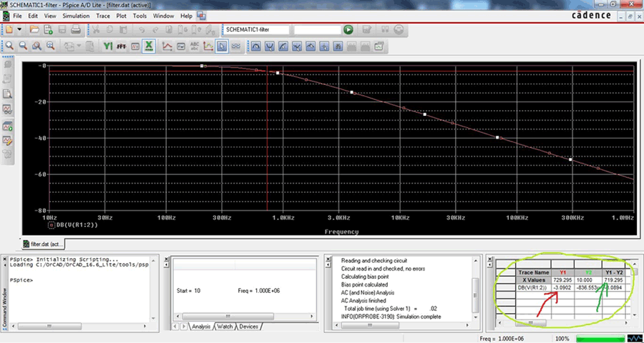Click the Trace Name header cell
The height and width of the screenshot is (343, 644).
(x=534, y=272)
